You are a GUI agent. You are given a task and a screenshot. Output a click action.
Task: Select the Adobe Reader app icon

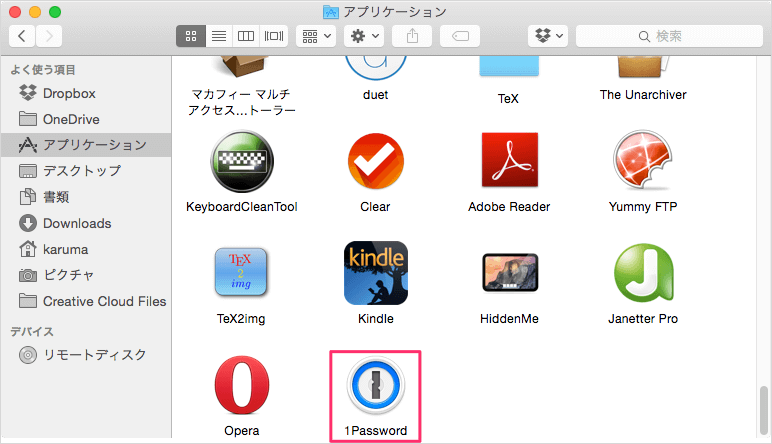(x=510, y=160)
